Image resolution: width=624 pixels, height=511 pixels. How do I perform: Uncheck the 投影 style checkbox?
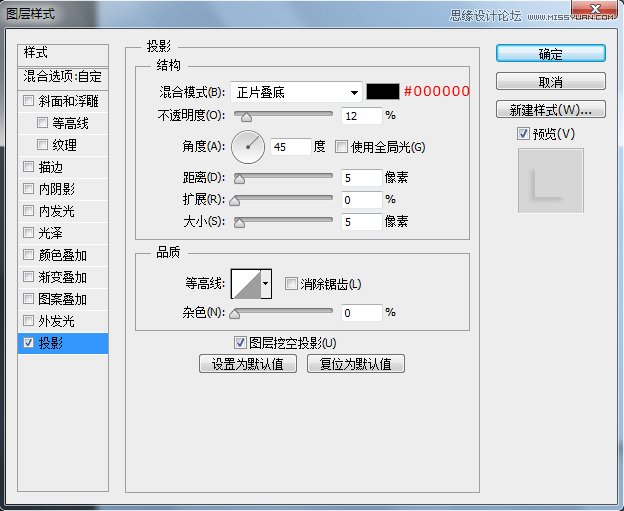[28, 342]
